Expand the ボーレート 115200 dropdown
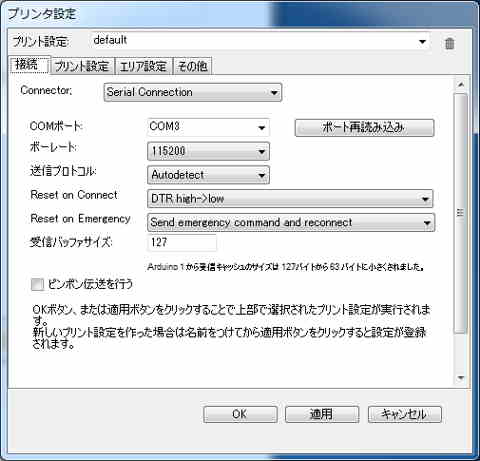This screenshot has width=480, height=461. 208,151
